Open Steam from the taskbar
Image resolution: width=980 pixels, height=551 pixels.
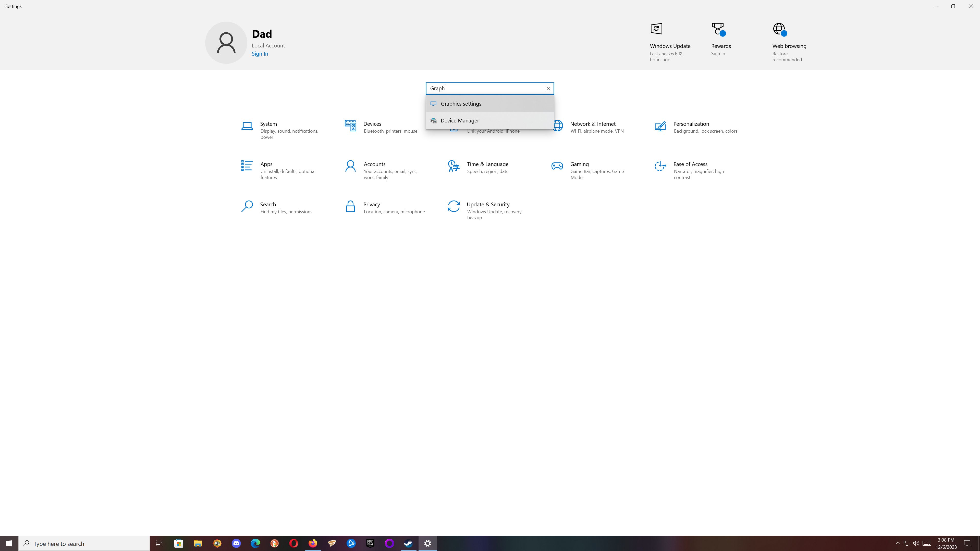point(408,543)
